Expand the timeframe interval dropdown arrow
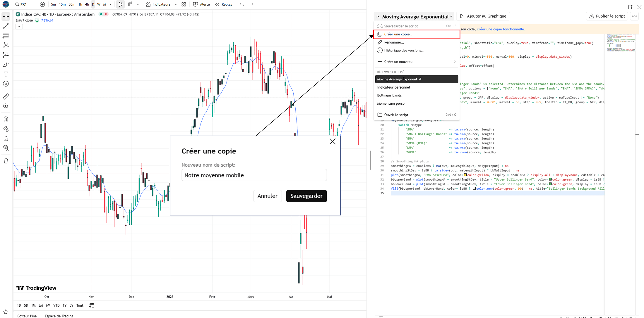Screen dimensions: 644x318 110,4
